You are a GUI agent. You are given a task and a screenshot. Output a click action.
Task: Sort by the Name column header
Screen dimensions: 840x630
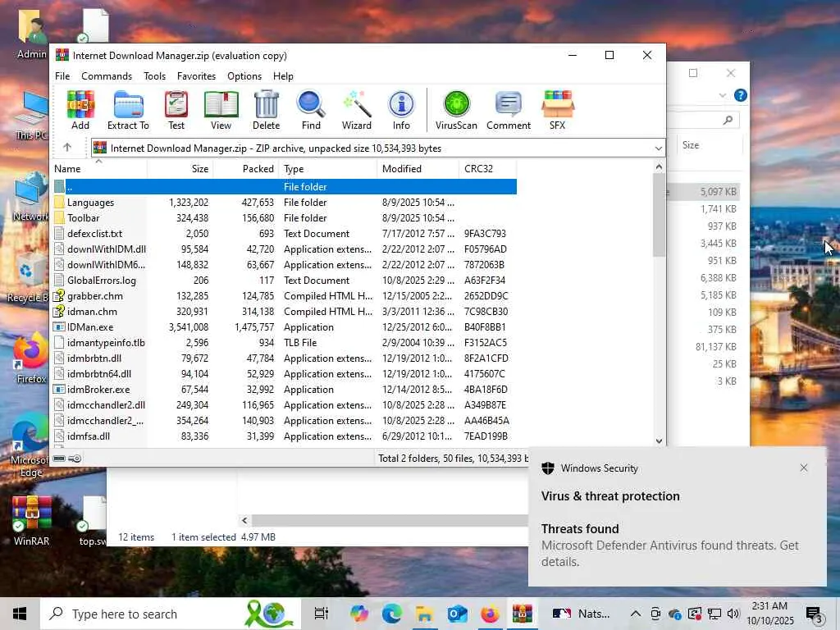point(99,169)
